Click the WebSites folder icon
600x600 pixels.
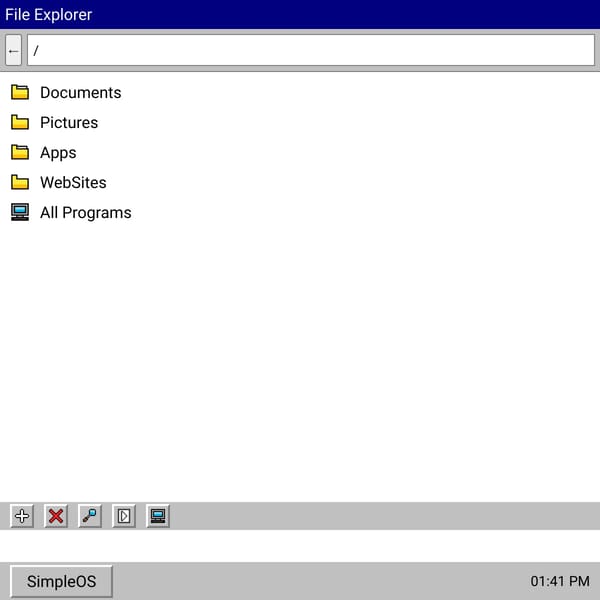click(20, 182)
